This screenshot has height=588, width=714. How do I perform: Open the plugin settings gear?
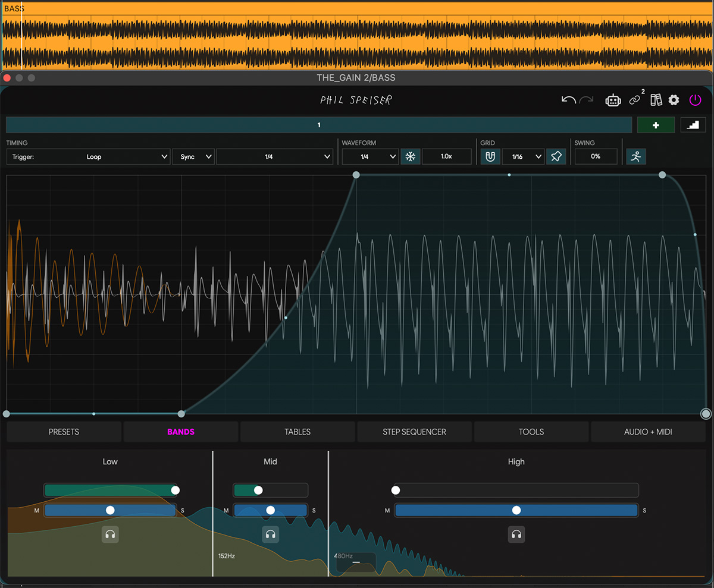[x=674, y=100]
